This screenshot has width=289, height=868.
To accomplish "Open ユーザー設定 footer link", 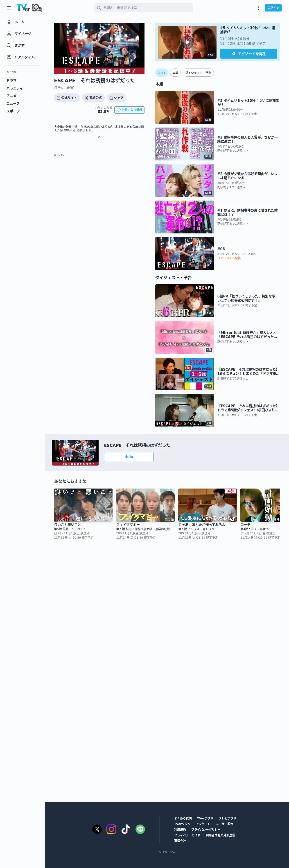I will [x=224, y=824].
